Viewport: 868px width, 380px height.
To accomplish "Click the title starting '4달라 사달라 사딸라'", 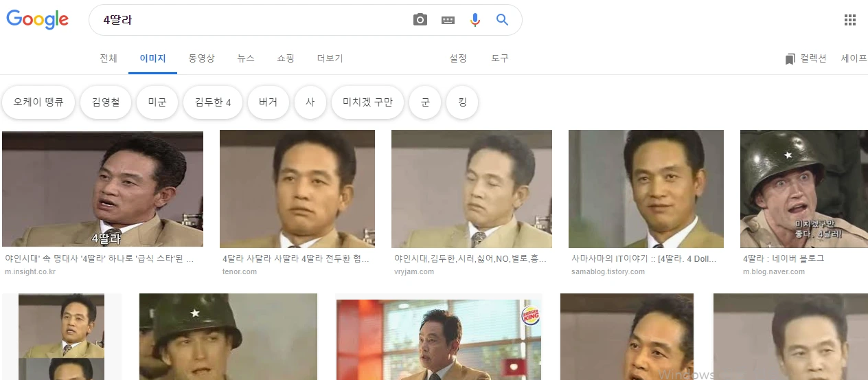I will (296, 259).
